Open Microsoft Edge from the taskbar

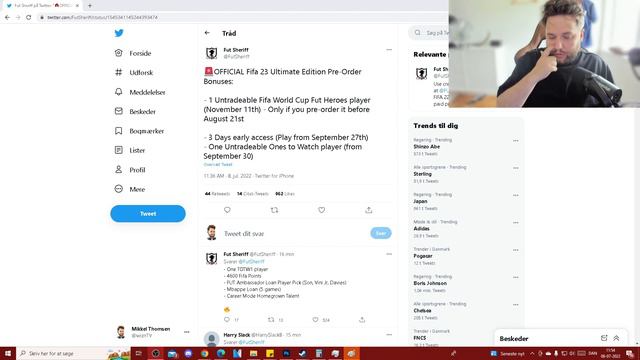221,353
